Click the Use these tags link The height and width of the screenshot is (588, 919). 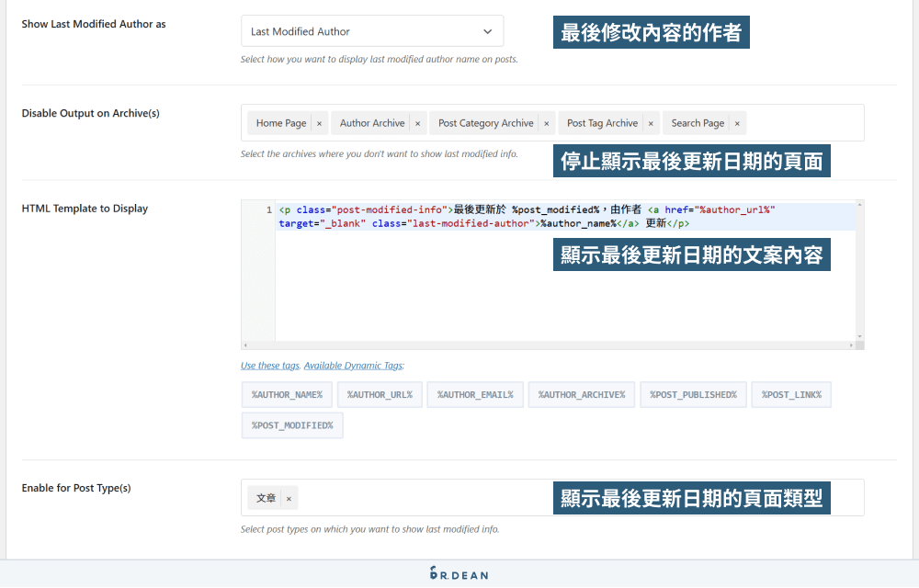point(269,365)
